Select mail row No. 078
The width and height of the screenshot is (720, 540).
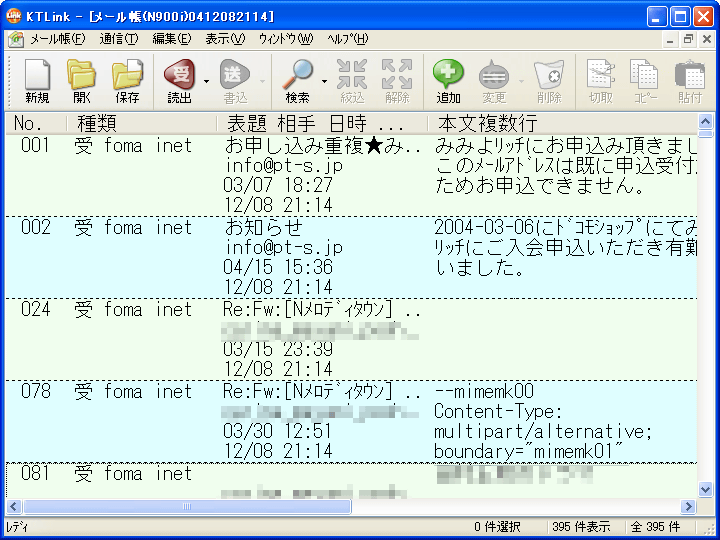[351, 422]
